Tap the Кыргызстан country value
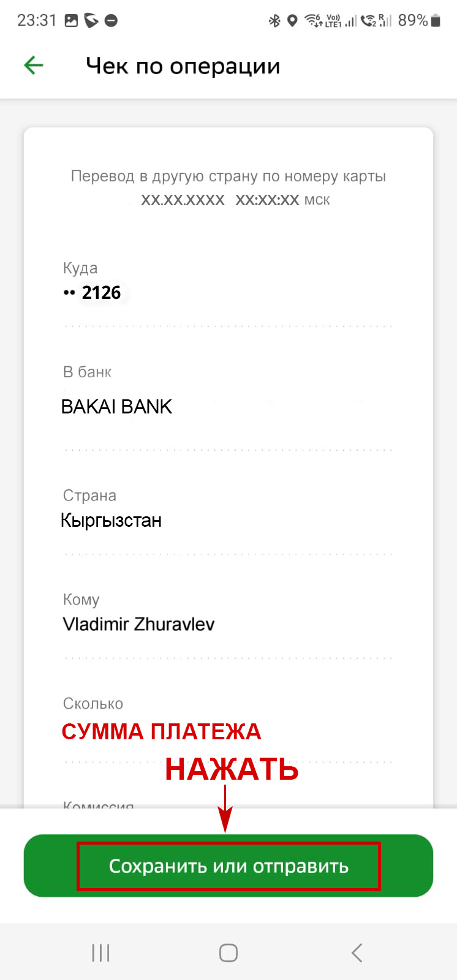Viewport: 457px width, 980px height. (111, 521)
